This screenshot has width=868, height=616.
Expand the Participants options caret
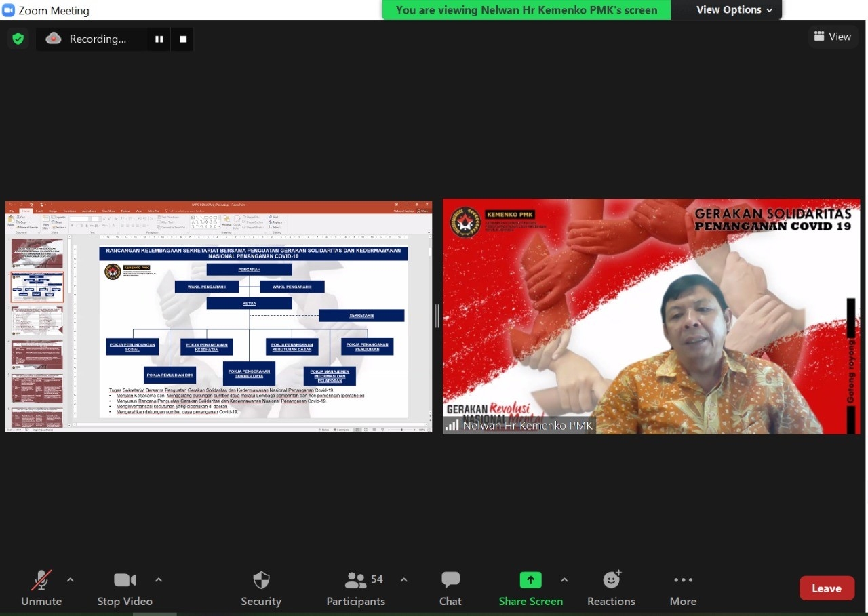[x=403, y=580]
